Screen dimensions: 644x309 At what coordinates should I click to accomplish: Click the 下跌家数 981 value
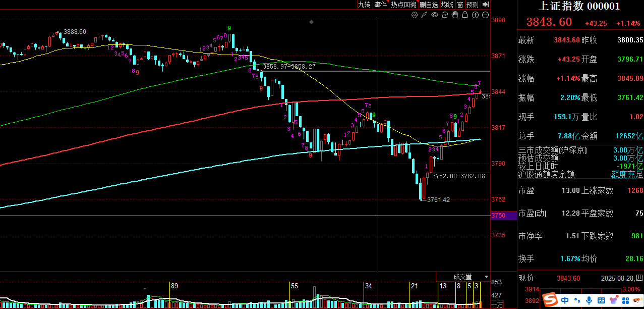coord(637,236)
